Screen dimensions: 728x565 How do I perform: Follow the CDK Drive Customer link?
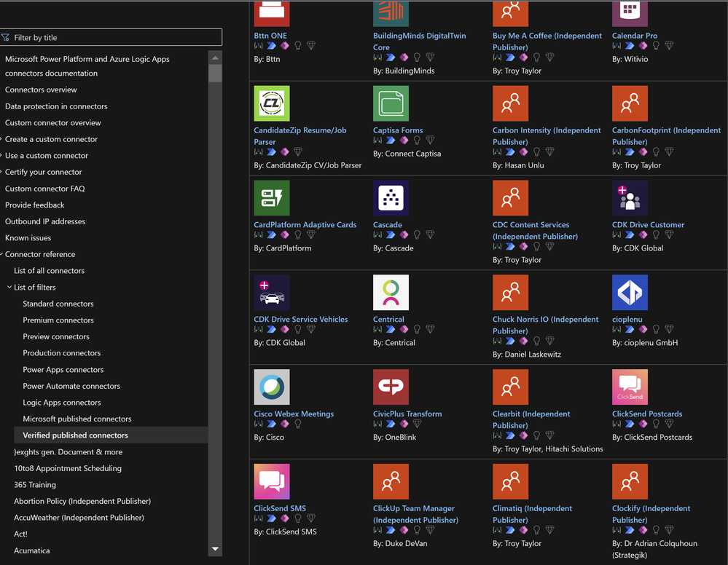pos(648,225)
